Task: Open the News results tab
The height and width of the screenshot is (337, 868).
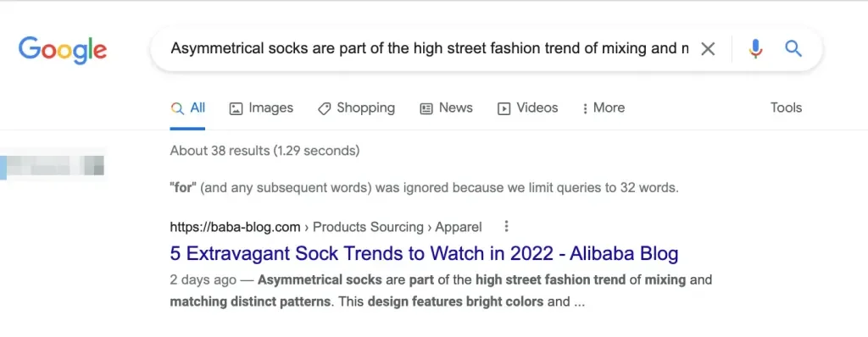Action: tap(446, 108)
